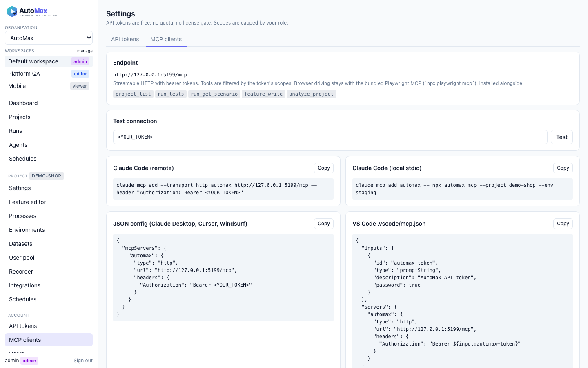Open API tokens in Account section
This screenshot has width=588, height=368.
tap(49, 326)
